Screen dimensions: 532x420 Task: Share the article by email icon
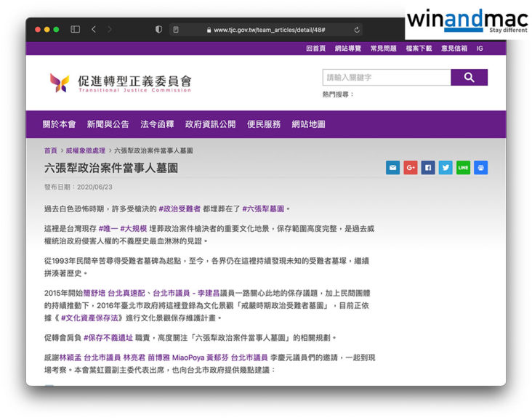click(392, 168)
